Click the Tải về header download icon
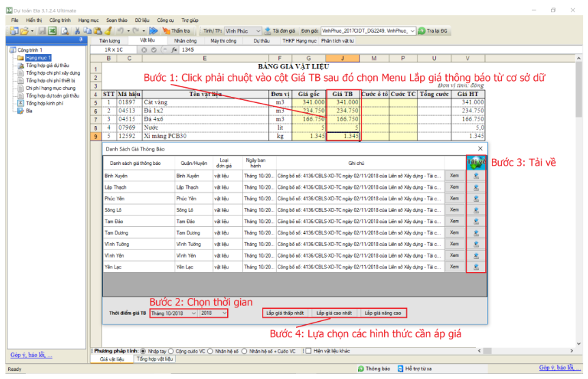This screenshot has height=379, width=588. point(476,162)
